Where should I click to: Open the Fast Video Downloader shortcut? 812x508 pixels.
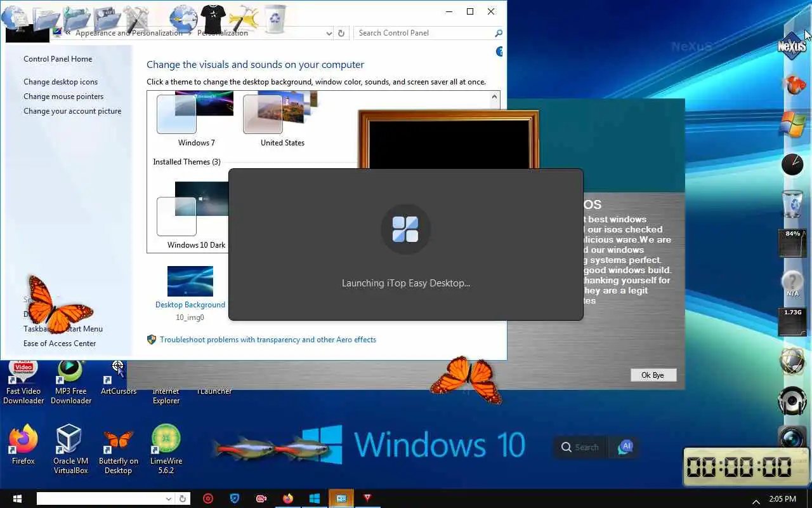23,382
